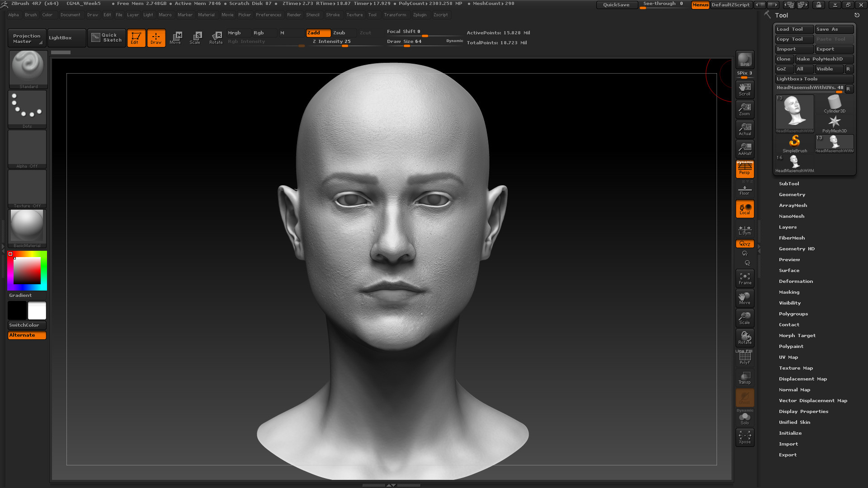Open the Stroke menu

click(x=333, y=15)
